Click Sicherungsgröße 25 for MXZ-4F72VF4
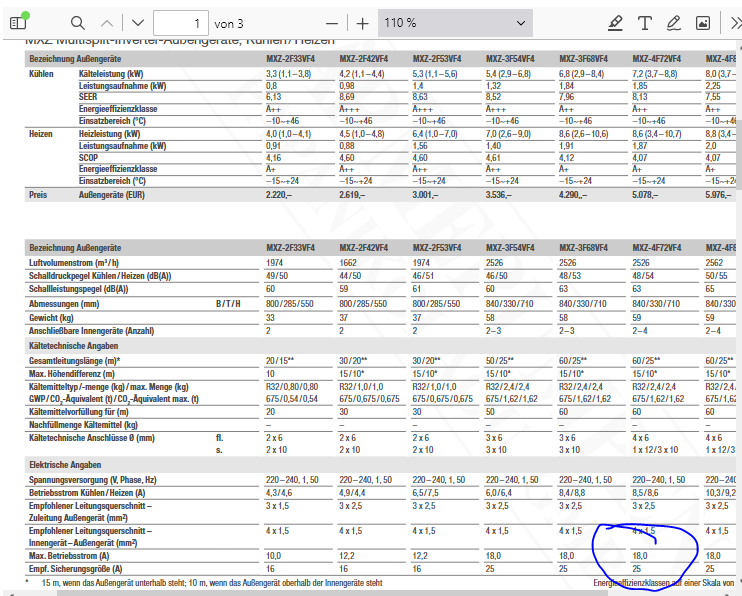The height and width of the screenshot is (596, 742). (636, 569)
